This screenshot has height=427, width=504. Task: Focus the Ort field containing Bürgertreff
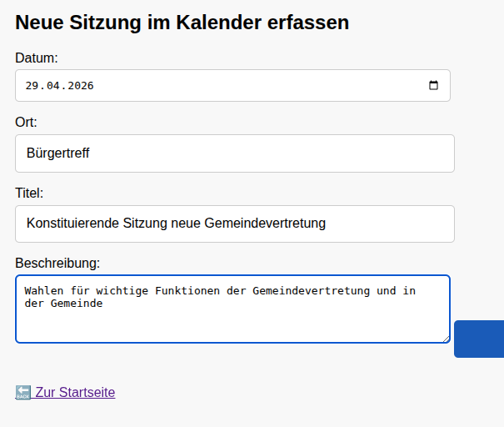[234, 153]
